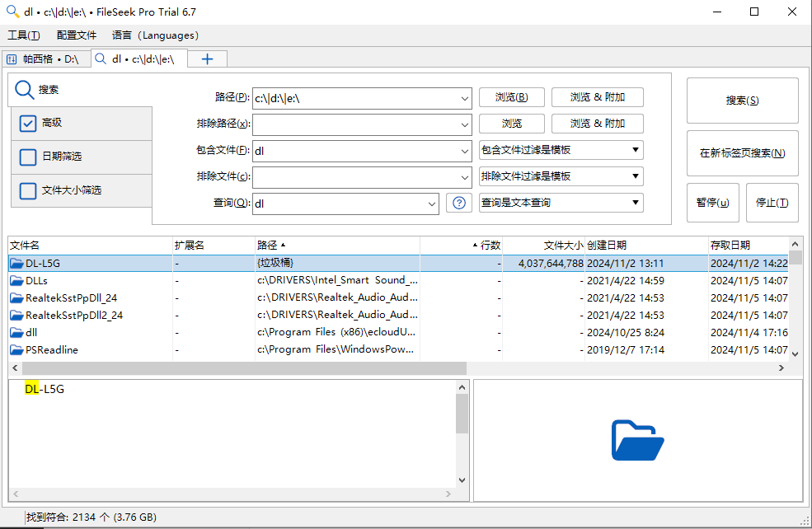
Task: Click the preview text pane vertical scrollbar
Action: (x=462, y=413)
